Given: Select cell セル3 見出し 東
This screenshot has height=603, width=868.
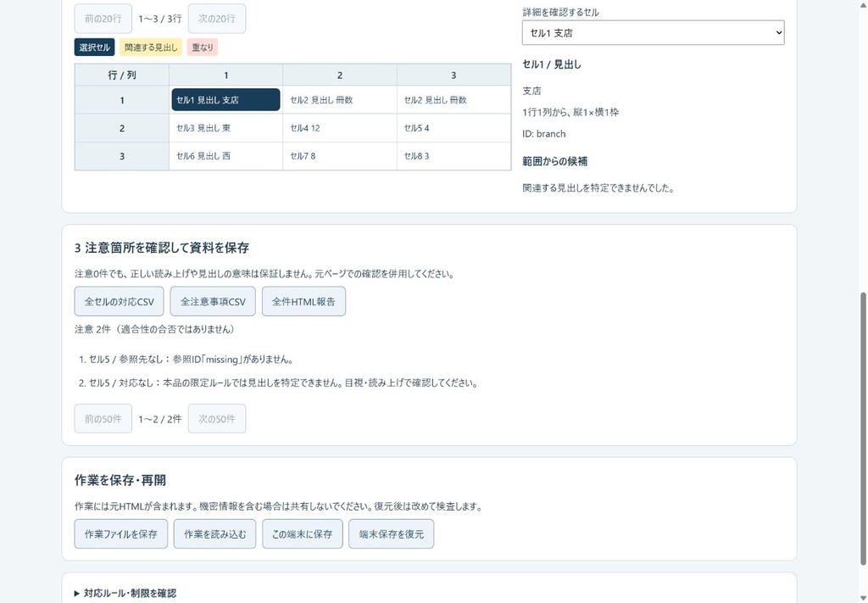Looking at the screenshot, I should click(x=225, y=128).
